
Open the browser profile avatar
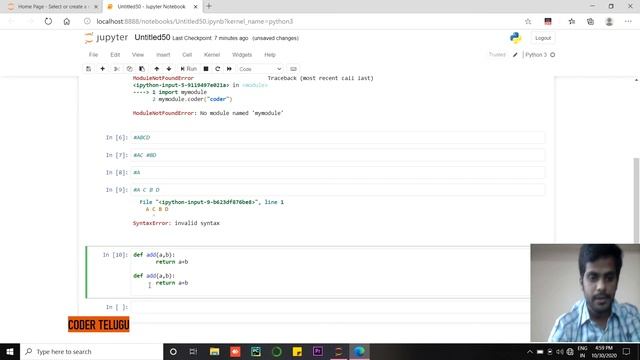click(609, 21)
